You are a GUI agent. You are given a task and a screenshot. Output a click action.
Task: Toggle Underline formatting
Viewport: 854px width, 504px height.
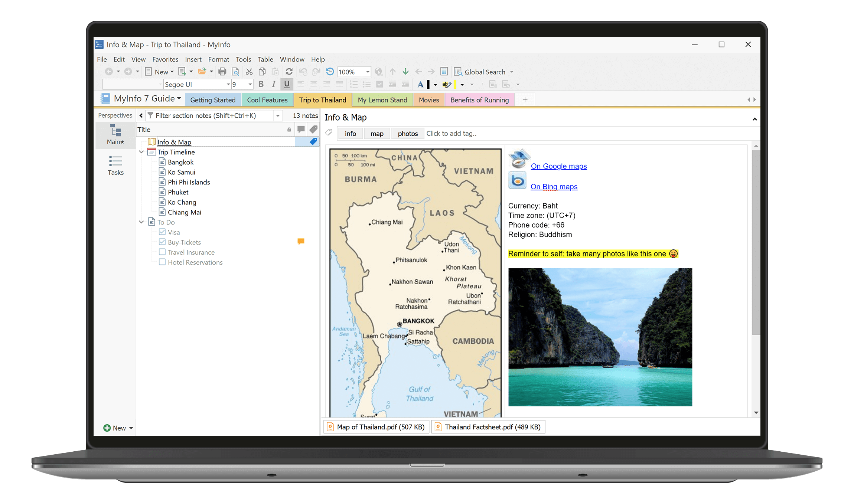point(287,84)
